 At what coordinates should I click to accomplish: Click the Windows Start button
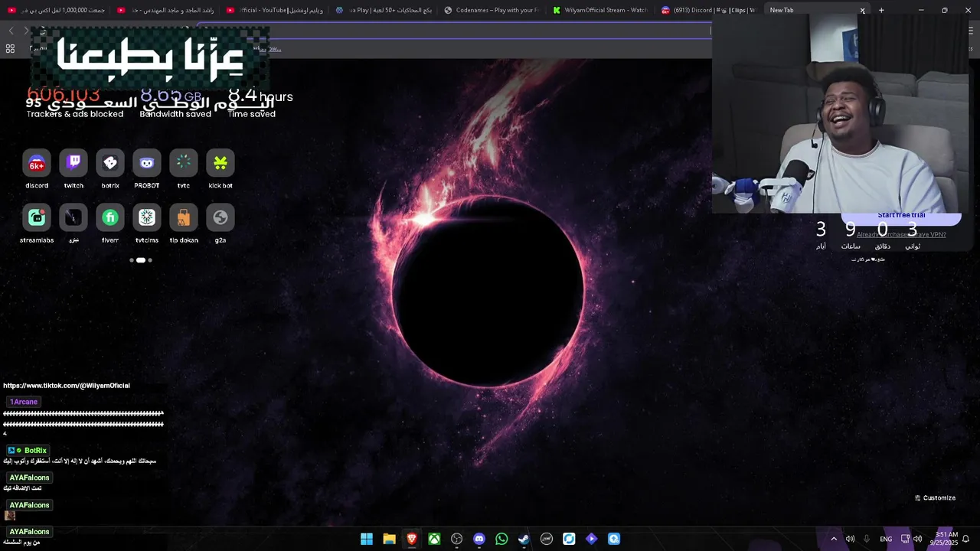367,539
